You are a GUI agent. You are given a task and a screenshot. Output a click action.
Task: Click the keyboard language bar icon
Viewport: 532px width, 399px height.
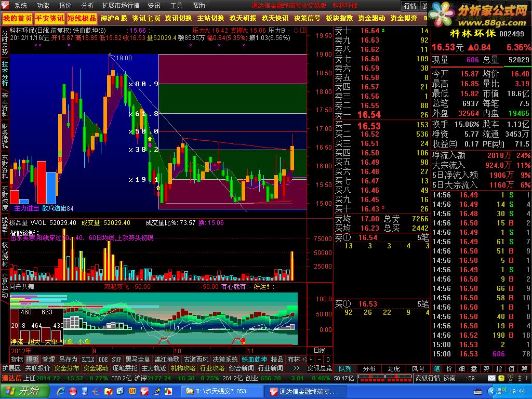tap(478, 392)
